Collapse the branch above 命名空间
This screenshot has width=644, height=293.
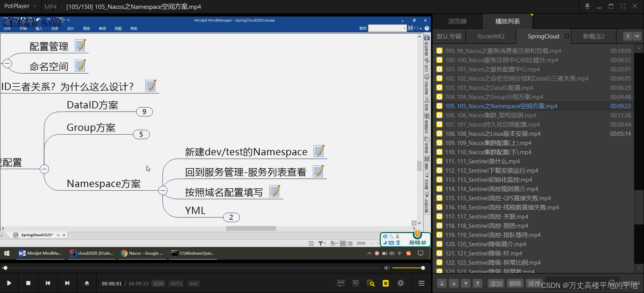click(7, 64)
